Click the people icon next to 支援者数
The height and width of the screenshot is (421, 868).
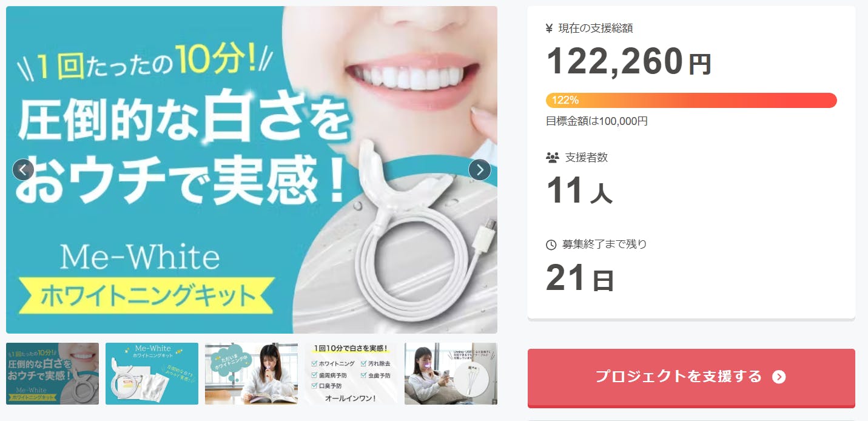(x=552, y=158)
